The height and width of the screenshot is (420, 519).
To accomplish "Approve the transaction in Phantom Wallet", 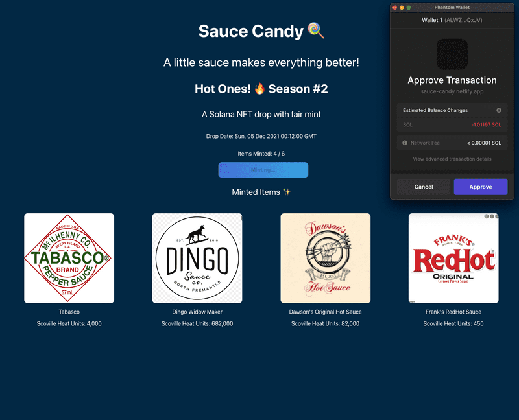I will click(x=481, y=187).
